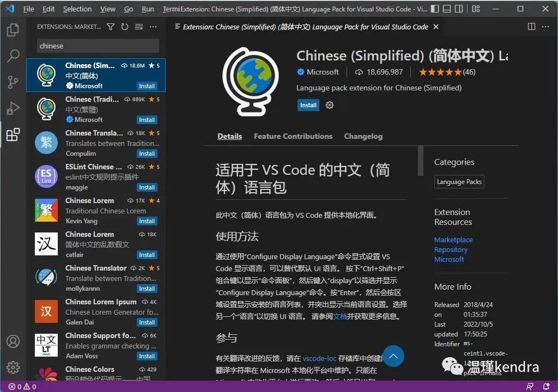558x392 pixels.
Task: Open the Selection menu
Action: [x=77, y=9]
